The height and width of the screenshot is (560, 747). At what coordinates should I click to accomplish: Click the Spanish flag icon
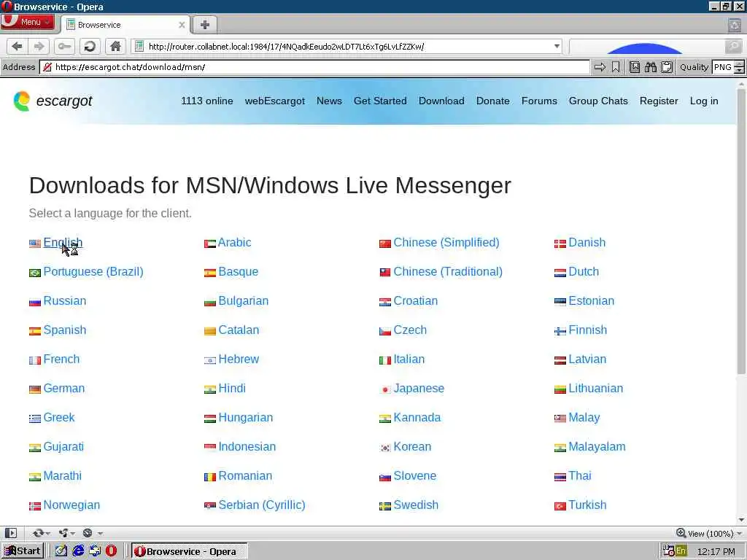(x=35, y=331)
